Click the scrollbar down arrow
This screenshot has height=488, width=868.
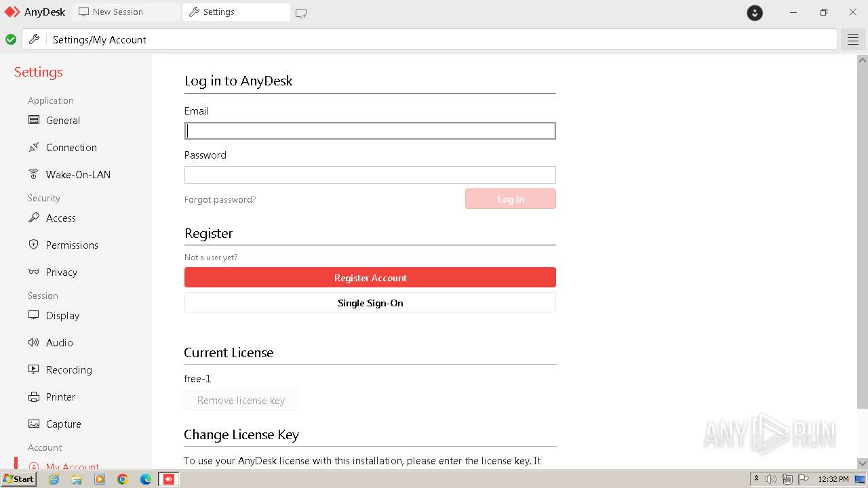[x=863, y=464]
